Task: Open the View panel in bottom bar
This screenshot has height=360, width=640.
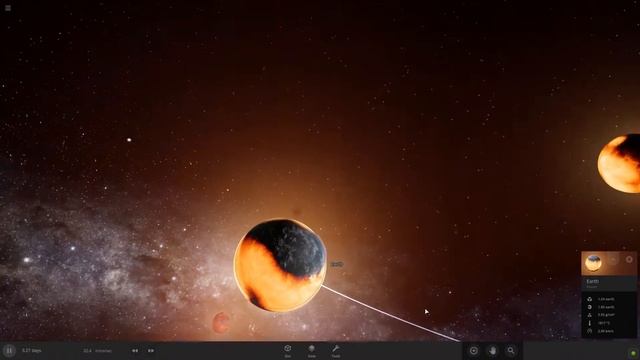Action: pyautogui.click(x=311, y=351)
